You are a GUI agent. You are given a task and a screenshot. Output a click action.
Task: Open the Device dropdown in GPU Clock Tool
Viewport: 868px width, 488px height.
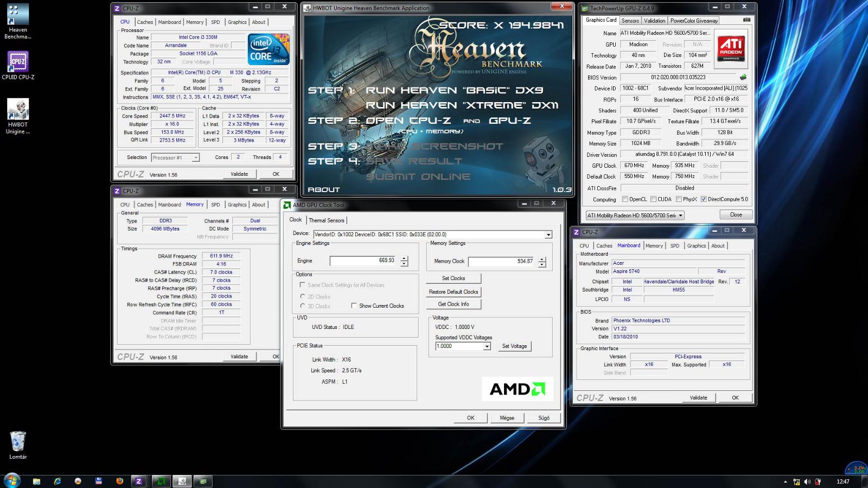[548, 235]
